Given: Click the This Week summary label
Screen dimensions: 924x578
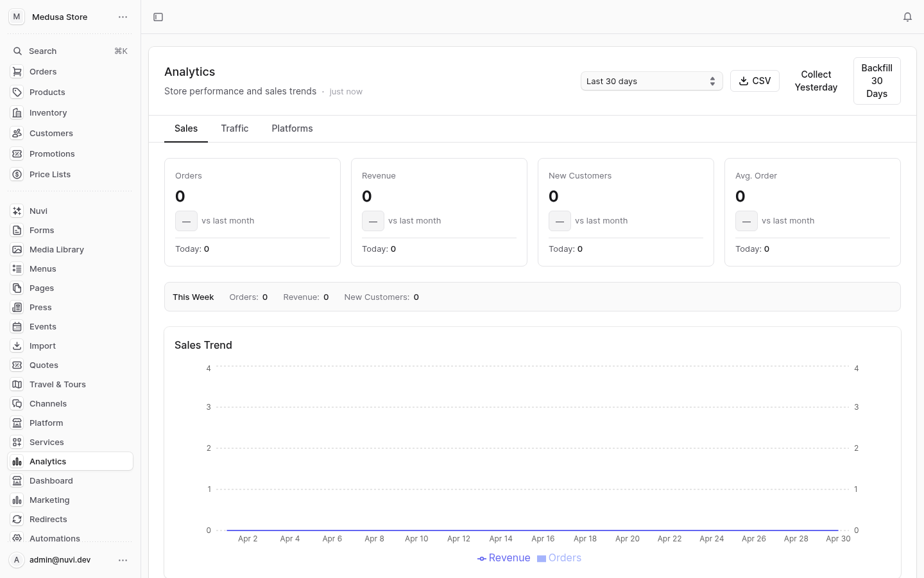Looking at the screenshot, I should pyautogui.click(x=193, y=297).
